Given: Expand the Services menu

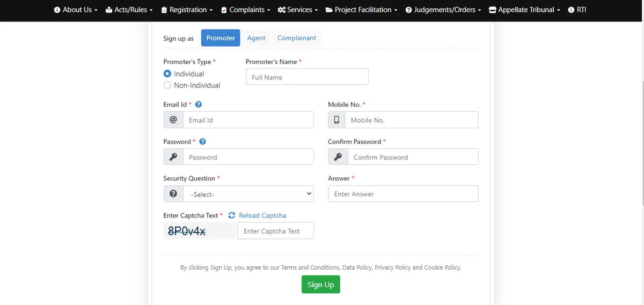Looking at the screenshot, I should coord(298,10).
